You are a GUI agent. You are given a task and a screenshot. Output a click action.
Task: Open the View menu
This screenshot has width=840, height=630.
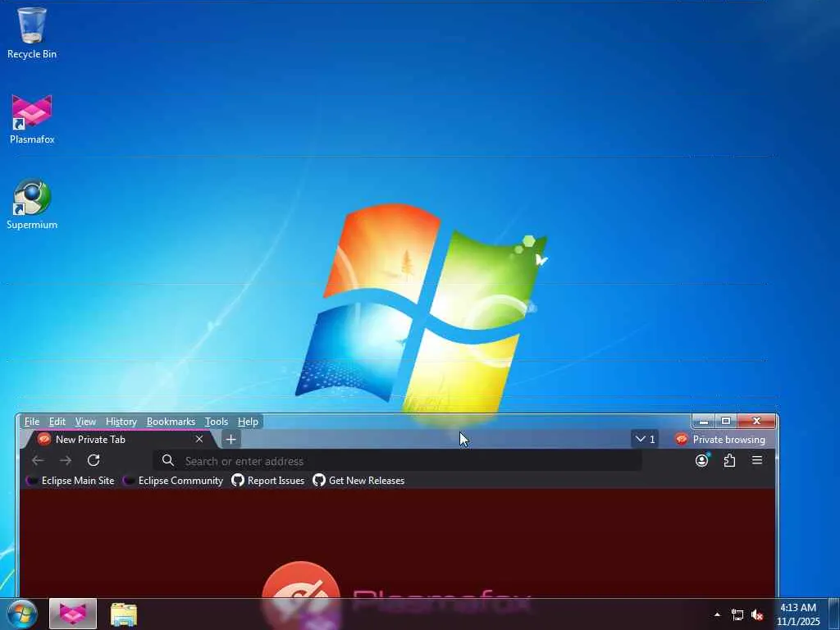[x=85, y=422]
